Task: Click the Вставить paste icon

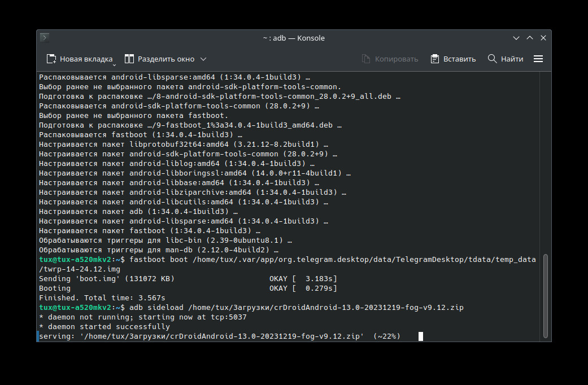Action: [435, 59]
